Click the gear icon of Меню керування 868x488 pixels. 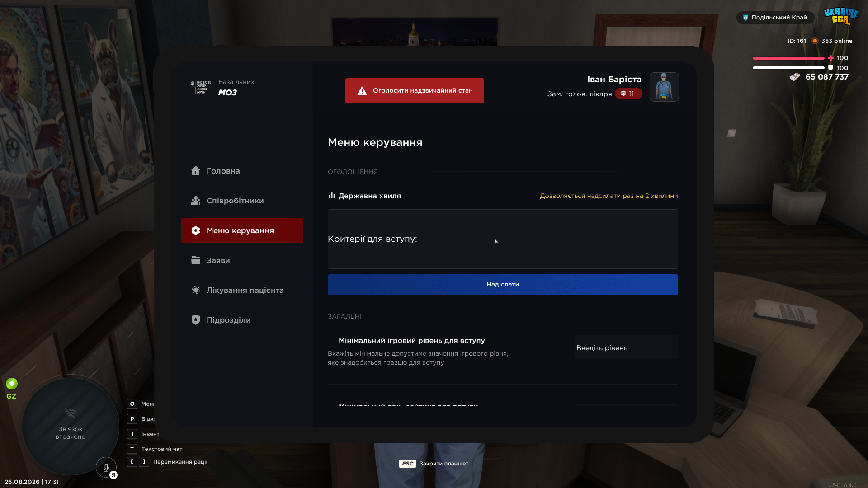[x=195, y=230]
